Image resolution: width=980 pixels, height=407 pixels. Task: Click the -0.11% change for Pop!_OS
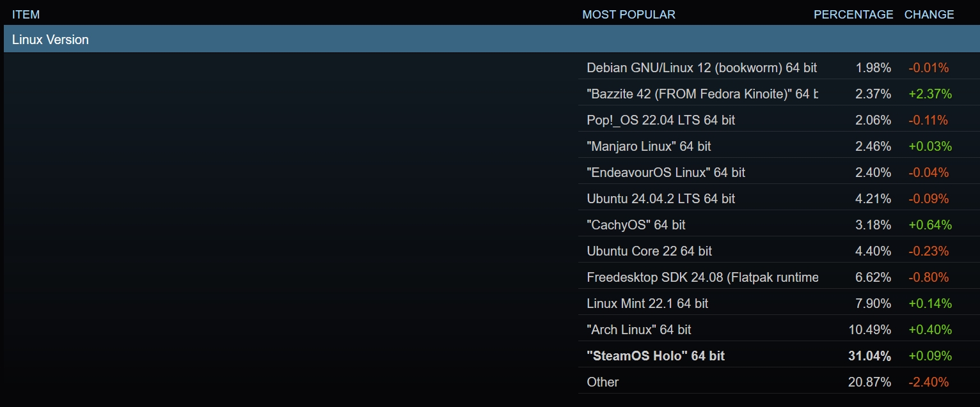click(928, 120)
